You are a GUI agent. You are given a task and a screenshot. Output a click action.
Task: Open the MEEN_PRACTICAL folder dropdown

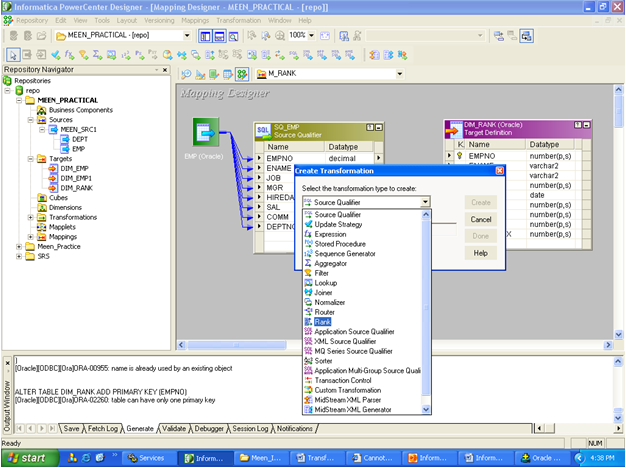tap(187, 36)
